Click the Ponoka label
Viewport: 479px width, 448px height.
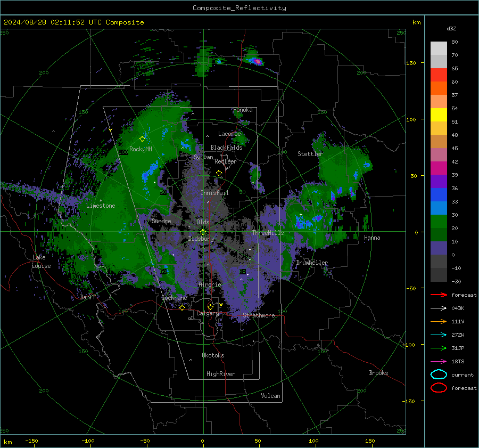click(243, 110)
